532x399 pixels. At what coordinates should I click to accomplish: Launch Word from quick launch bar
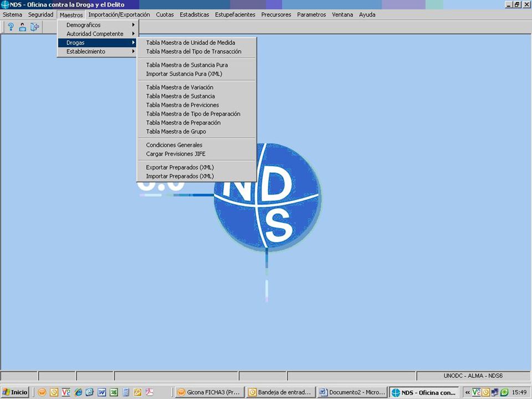tap(102, 392)
